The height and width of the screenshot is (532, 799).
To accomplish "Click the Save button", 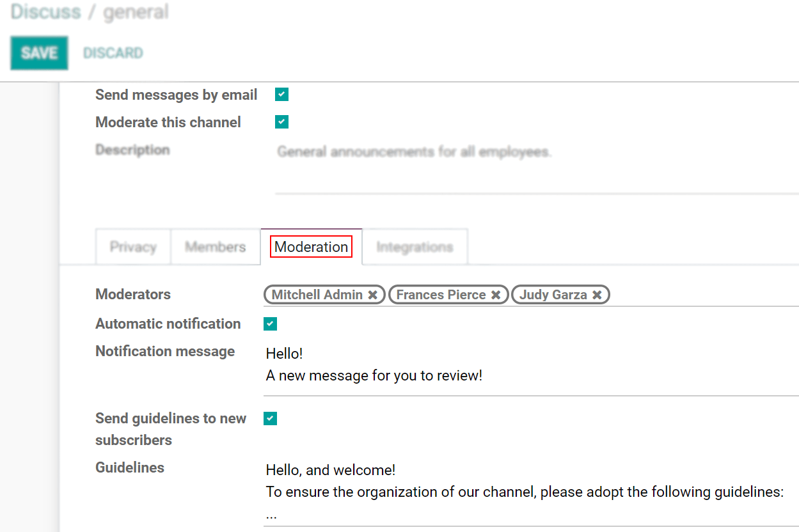I will (x=39, y=53).
